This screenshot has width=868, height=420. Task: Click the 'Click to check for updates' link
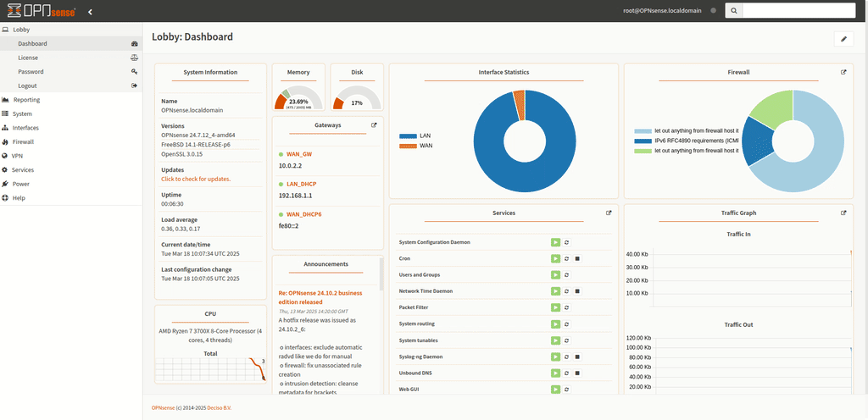point(196,180)
